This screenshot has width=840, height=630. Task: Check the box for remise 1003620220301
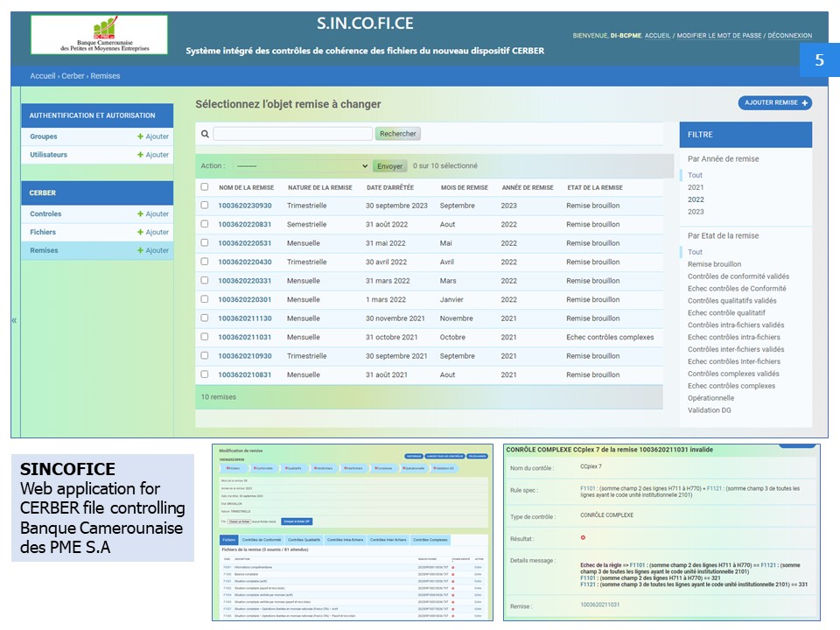click(x=205, y=299)
